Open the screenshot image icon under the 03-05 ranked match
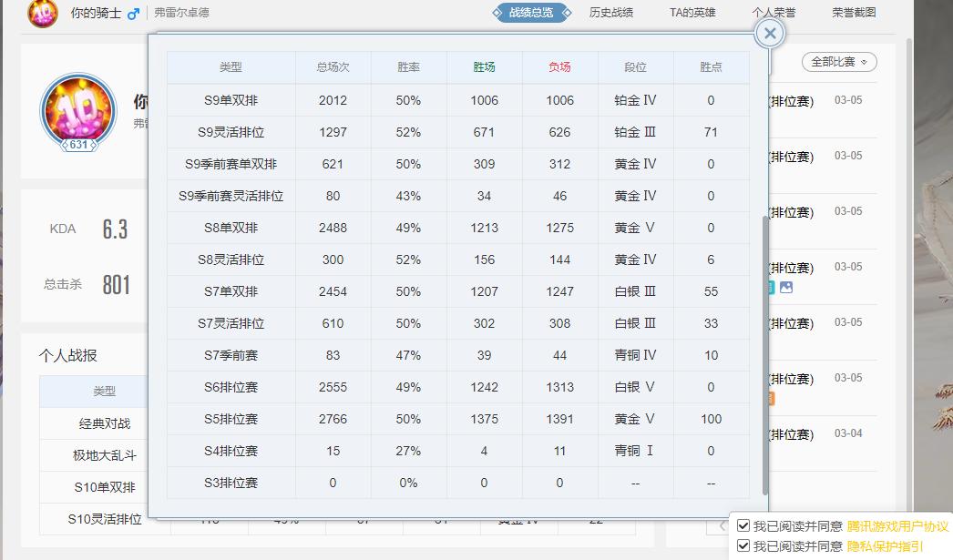This screenshot has height=560, width=953. (786, 288)
